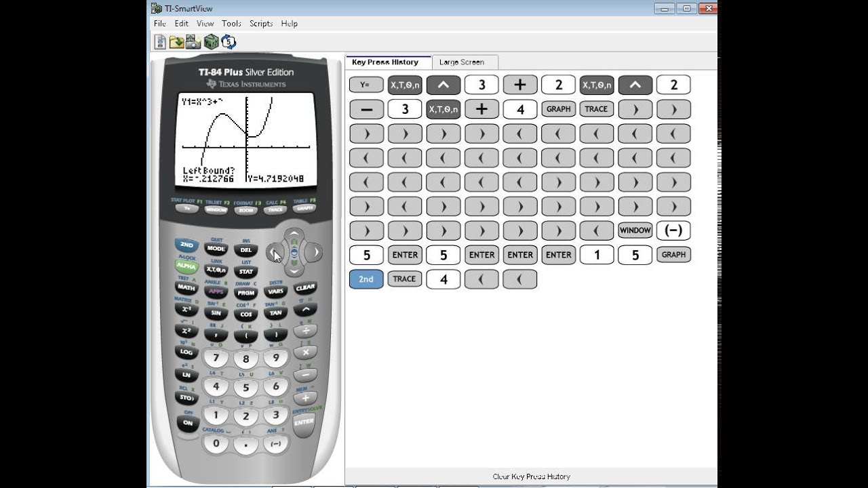Click the blue 2nd entry in key press history
Image resolution: width=868 pixels, height=488 pixels.
[366, 279]
